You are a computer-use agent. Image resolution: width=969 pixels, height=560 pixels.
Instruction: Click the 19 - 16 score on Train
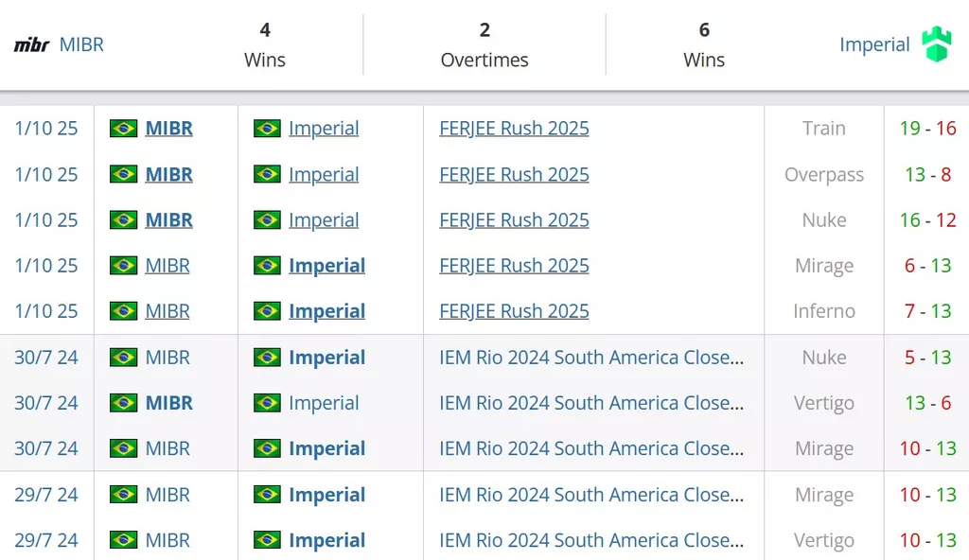pos(927,129)
